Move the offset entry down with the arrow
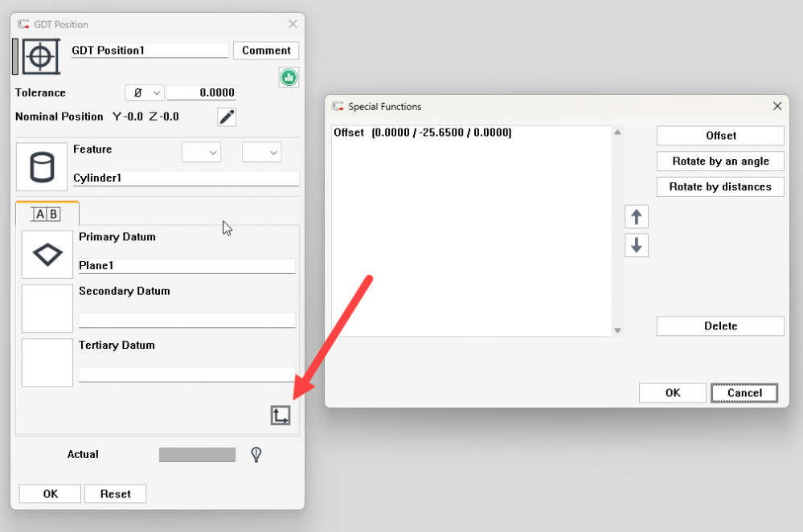This screenshot has width=803, height=532. point(637,245)
